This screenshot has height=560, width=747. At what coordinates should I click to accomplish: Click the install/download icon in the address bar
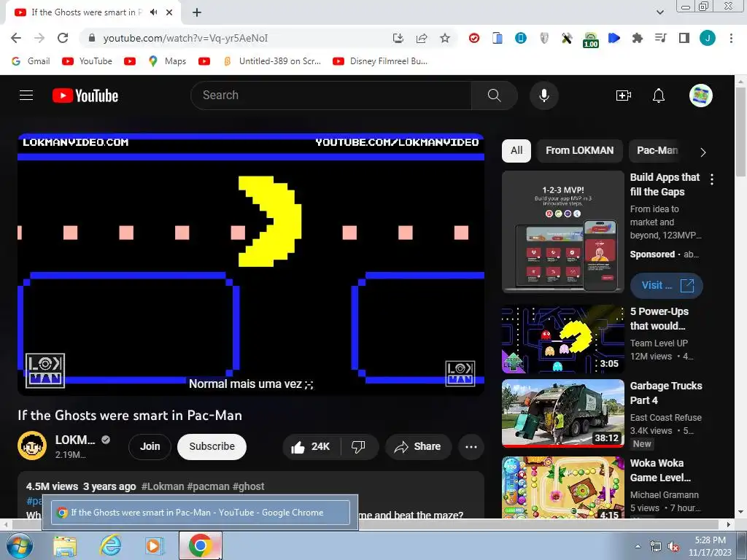398,38
